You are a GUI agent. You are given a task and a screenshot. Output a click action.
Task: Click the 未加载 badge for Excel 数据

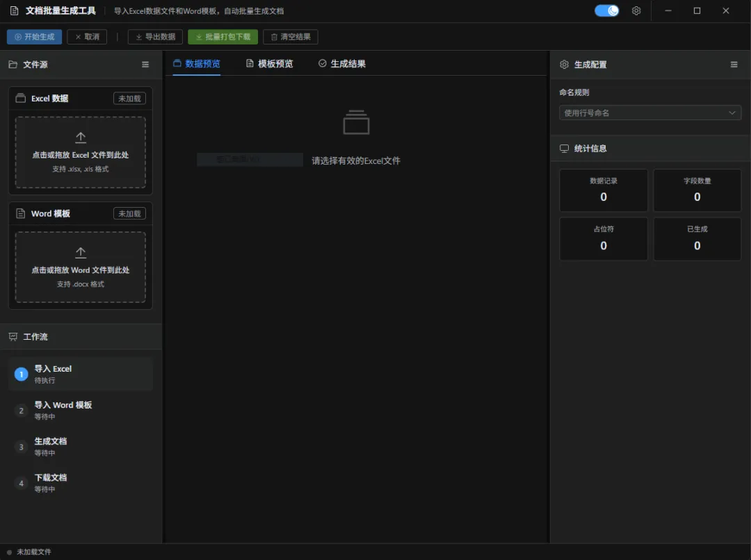coord(129,98)
